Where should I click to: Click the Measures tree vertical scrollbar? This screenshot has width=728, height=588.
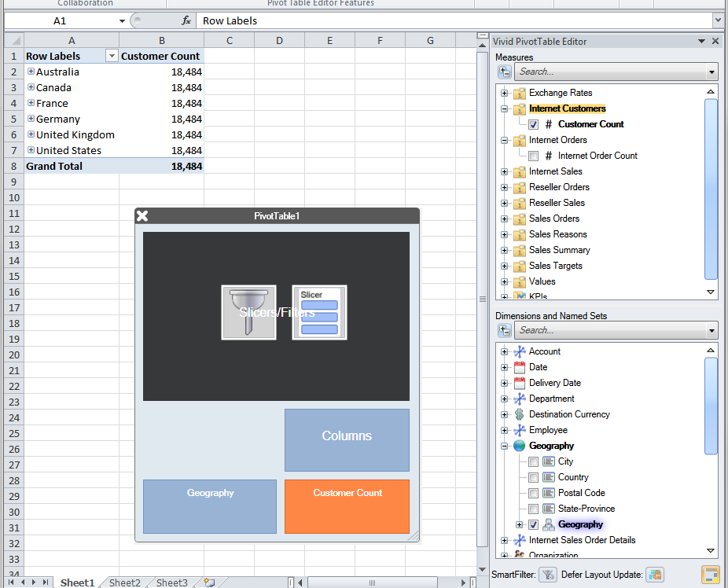click(x=711, y=191)
